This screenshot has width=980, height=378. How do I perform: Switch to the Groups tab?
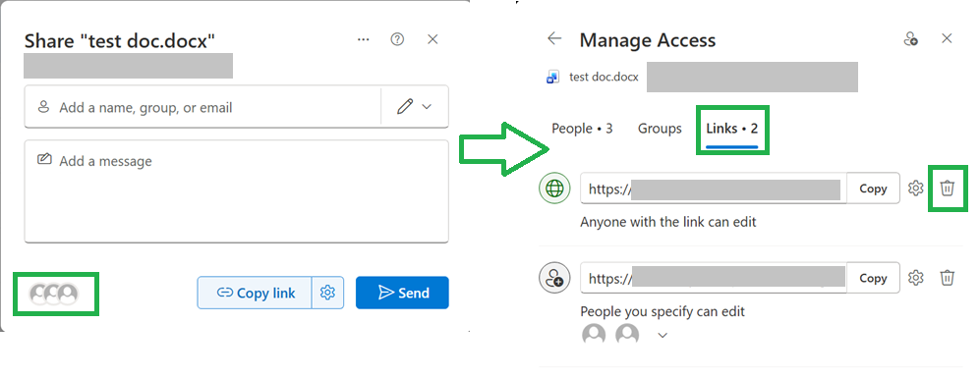[x=660, y=129]
